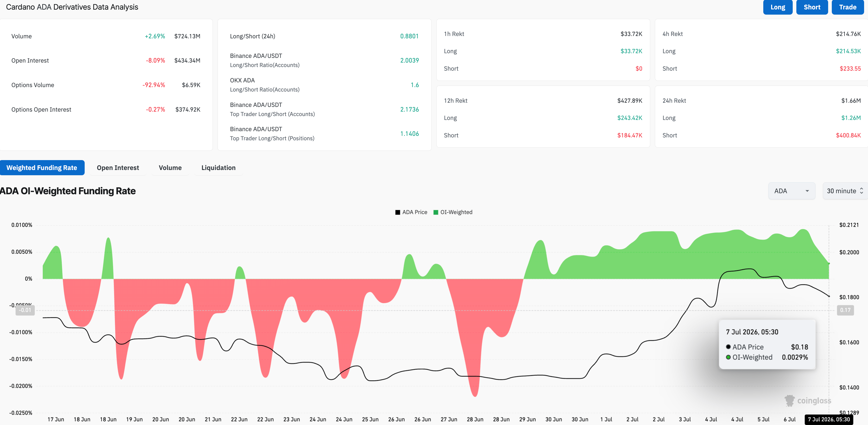Click the -0.01 left axis marker
This screenshot has width=868, height=425.
click(25, 310)
